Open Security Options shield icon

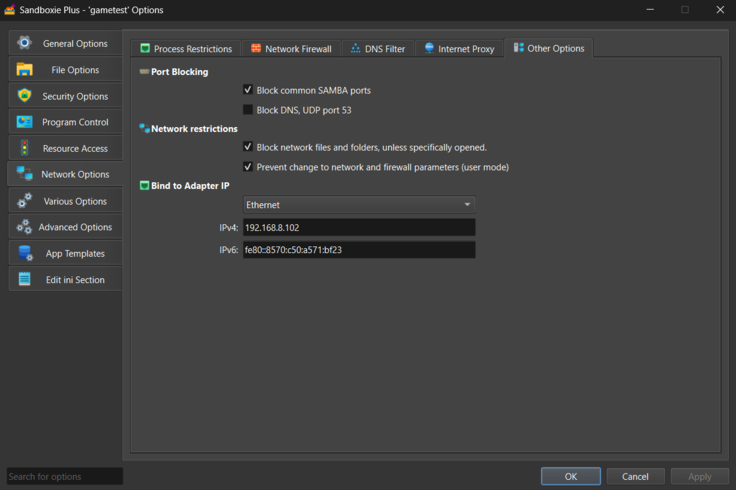(25, 96)
